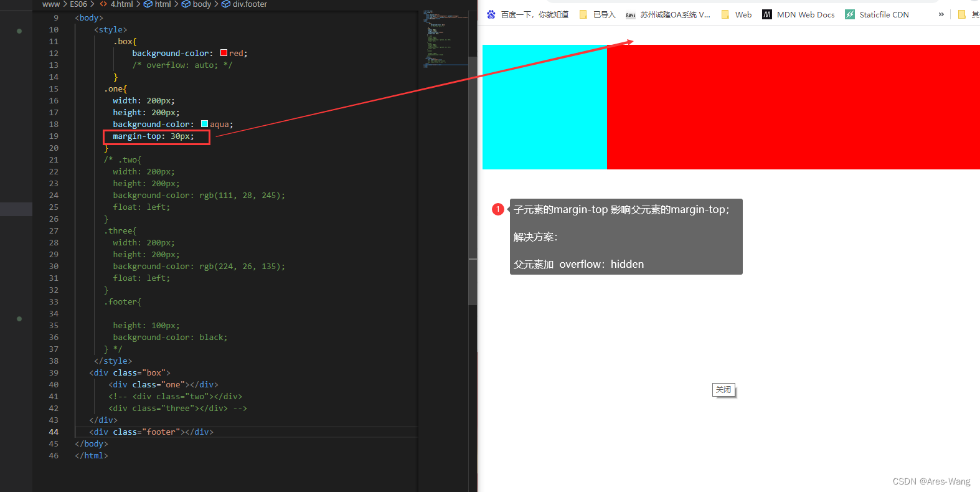This screenshot has width=980, height=492.
Task: Select the div.footer breadcrumb
Action: coord(245,4)
